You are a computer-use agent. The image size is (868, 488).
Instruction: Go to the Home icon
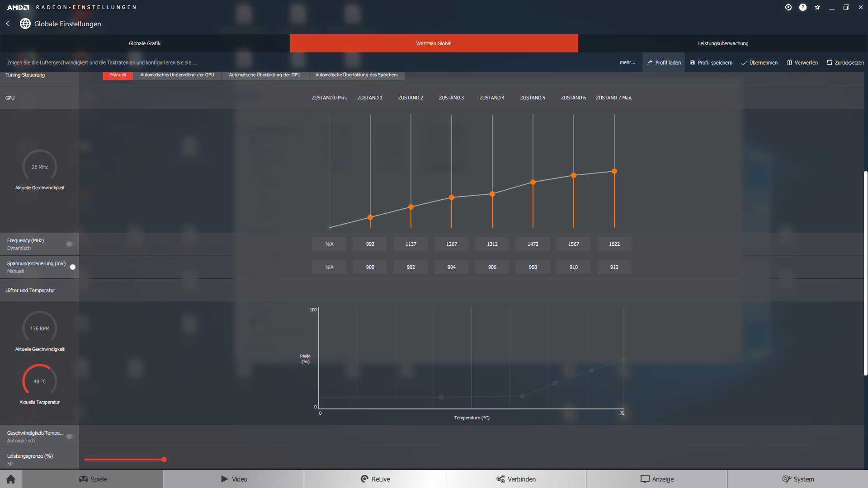click(x=11, y=479)
